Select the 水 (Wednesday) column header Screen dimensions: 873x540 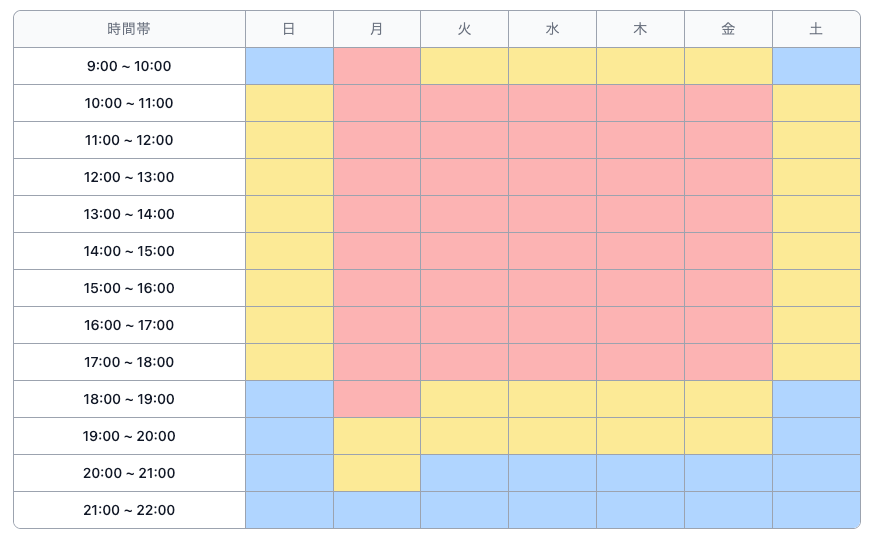click(x=552, y=29)
